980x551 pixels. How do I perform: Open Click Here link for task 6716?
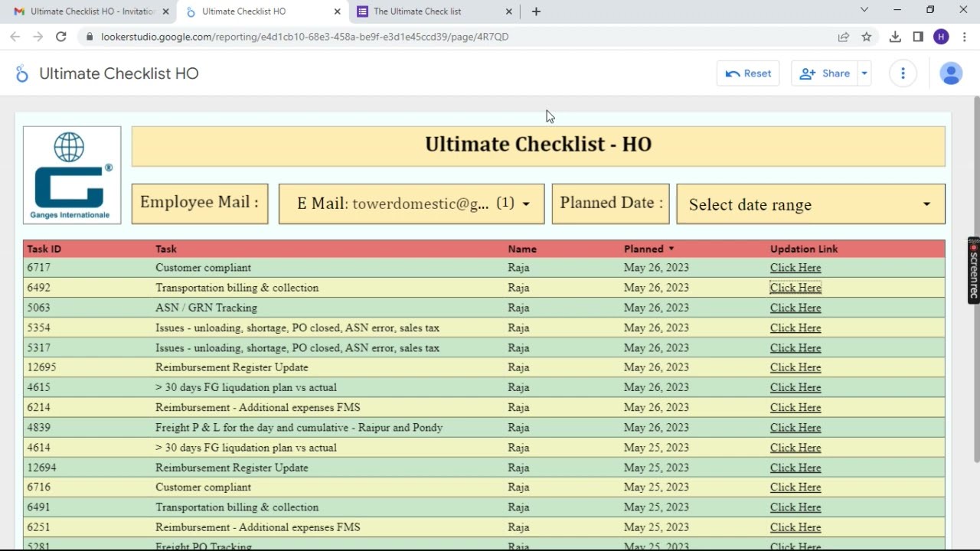click(x=795, y=487)
